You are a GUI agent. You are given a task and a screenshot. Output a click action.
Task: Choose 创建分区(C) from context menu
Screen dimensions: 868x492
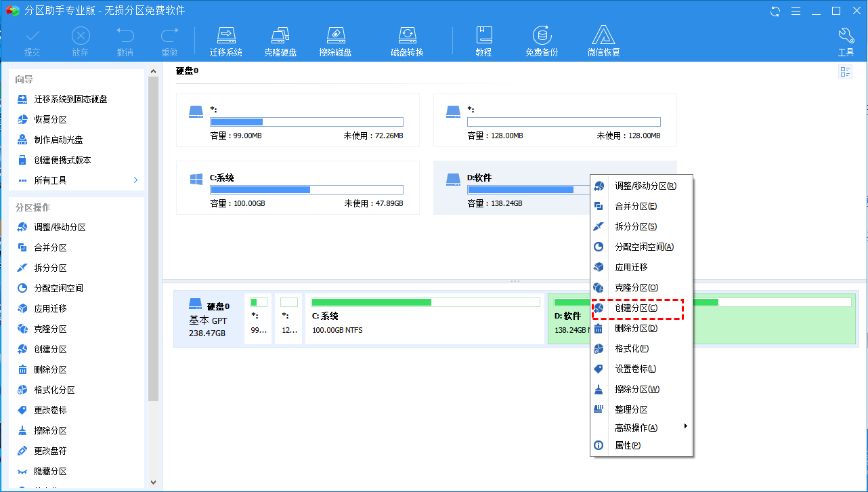coord(641,308)
